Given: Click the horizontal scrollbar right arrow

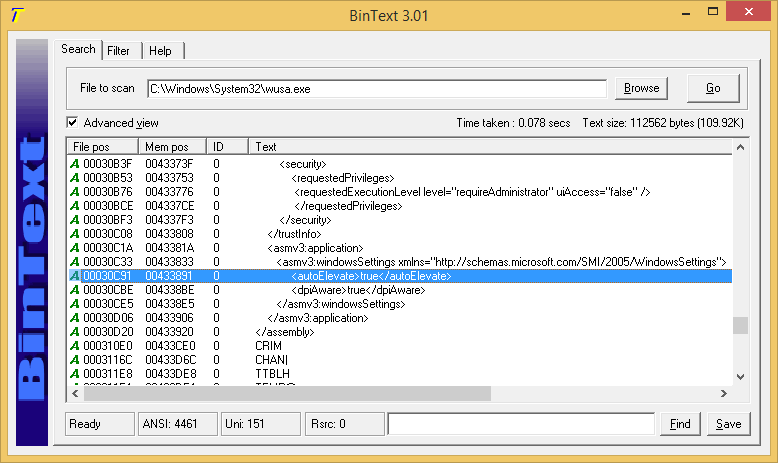Looking at the screenshot, I should coord(724,394).
